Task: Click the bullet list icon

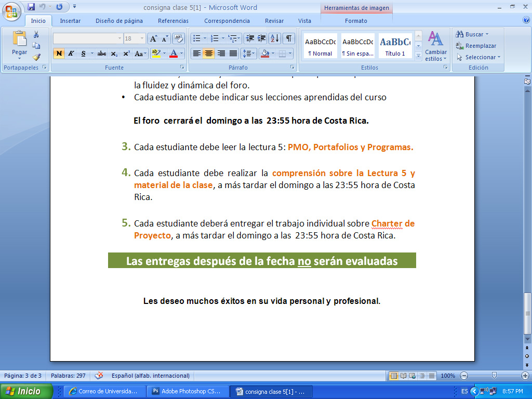Action: tap(197, 38)
